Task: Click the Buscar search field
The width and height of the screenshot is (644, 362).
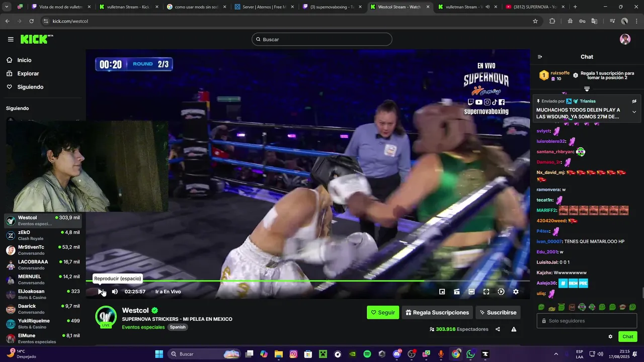Action: coord(322,39)
